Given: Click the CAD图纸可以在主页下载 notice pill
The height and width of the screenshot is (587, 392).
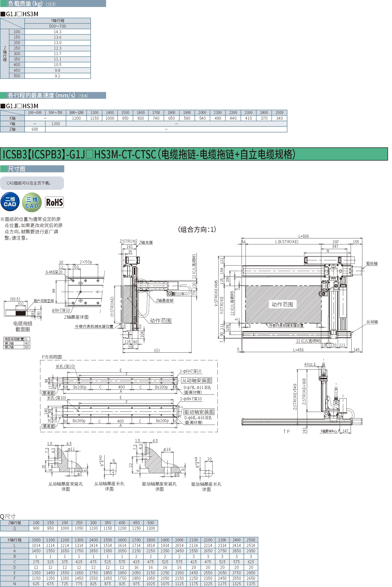Looking at the screenshot, I should pyautogui.click(x=32, y=183).
